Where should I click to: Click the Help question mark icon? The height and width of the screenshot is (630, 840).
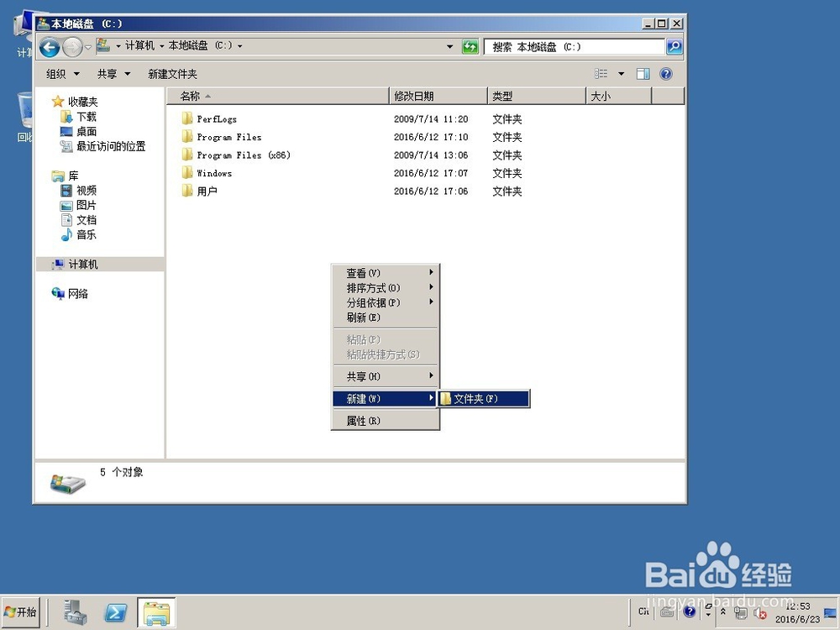(666, 73)
